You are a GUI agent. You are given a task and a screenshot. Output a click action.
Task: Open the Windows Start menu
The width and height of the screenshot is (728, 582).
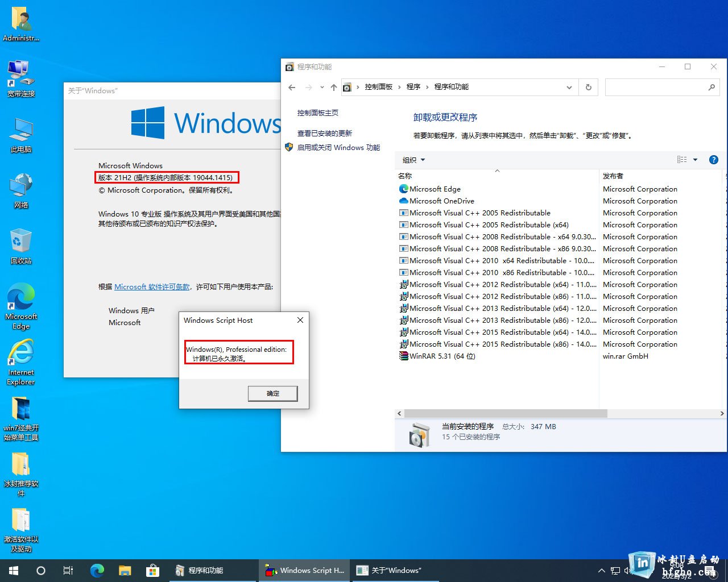[x=14, y=571]
